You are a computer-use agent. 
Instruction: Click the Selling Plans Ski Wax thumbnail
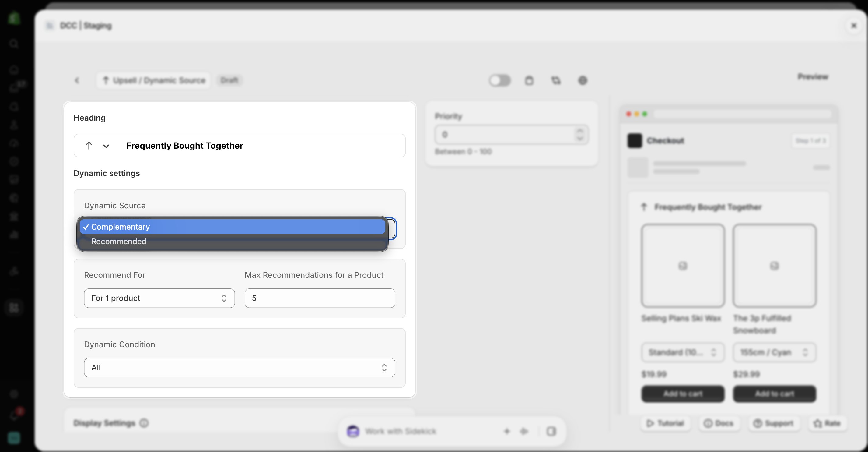click(x=683, y=266)
